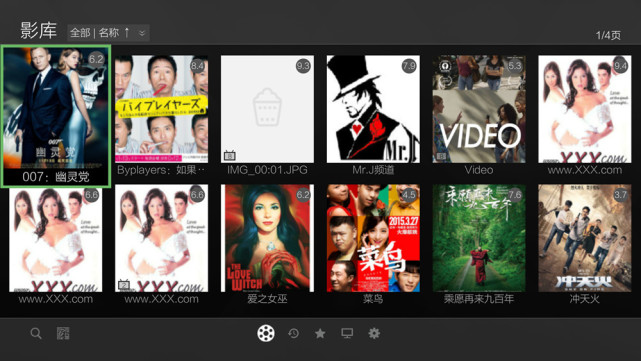The image size is (641, 361).
Task: Open the IMG_00:01.JPG placeholder thumbnail
Action: (x=267, y=109)
